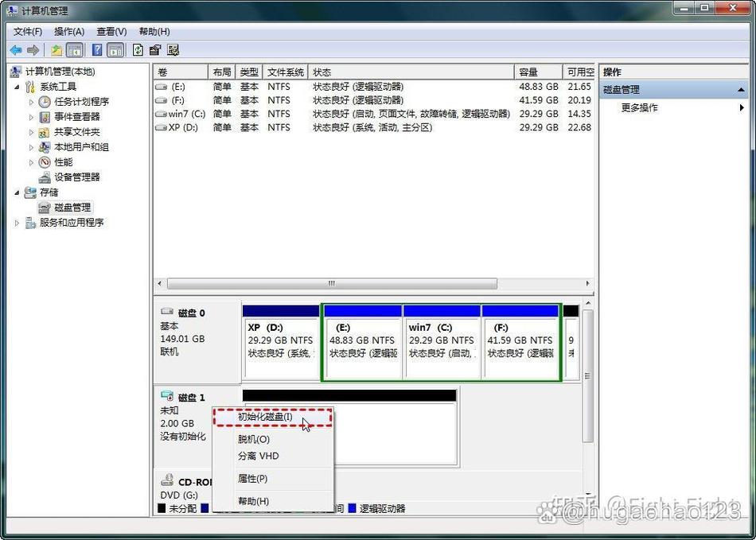This screenshot has width=756, height=540.
Task: Click the disk graphical view vertical scrollbar thumb
Action: (x=587, y=375)
